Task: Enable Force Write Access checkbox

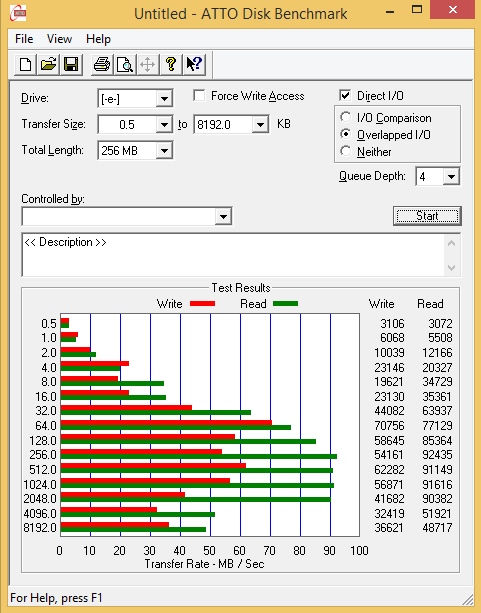Action: (x=199, y=95)
